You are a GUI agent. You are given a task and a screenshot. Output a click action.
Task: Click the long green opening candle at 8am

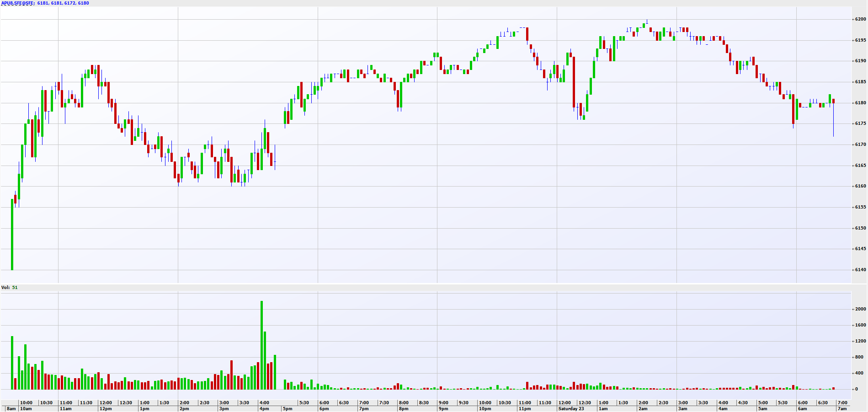[12, 235]
